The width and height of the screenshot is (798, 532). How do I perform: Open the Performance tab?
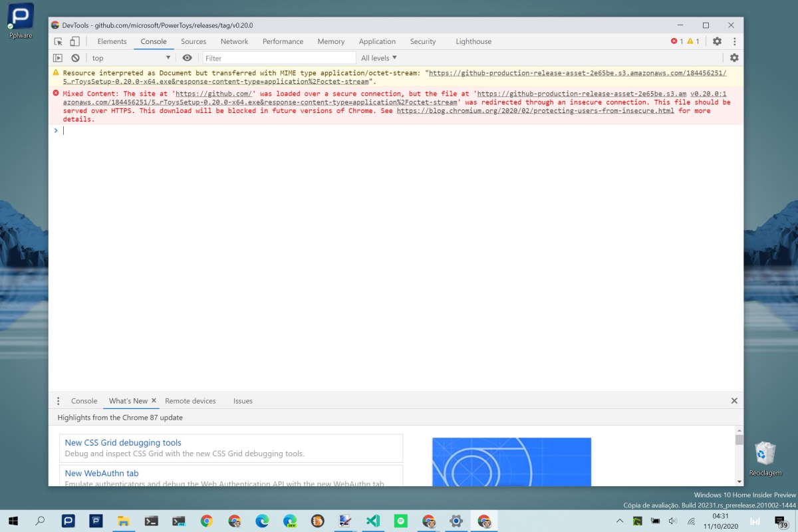283,41
